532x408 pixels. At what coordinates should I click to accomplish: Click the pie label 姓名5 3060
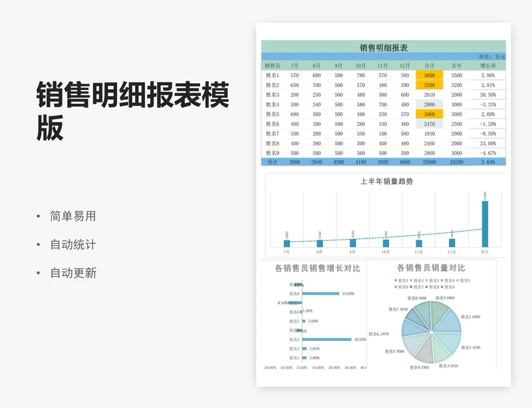click(394, 351)
